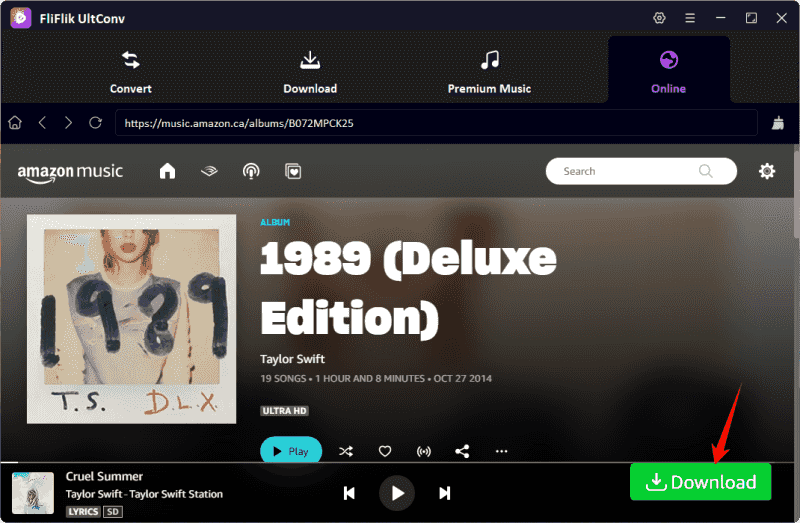Switch to the Convert tab
800x523 pixels.
pyautogui.click(x=131, y=70)
